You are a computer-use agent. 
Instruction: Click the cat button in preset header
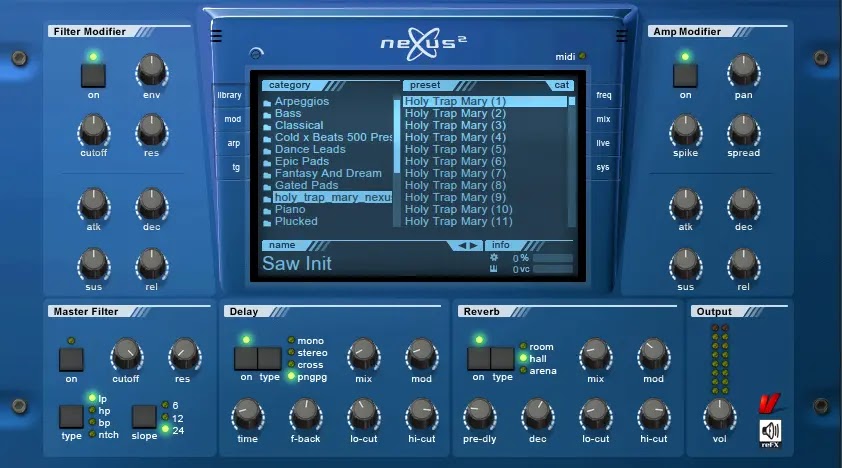(561, 85)
